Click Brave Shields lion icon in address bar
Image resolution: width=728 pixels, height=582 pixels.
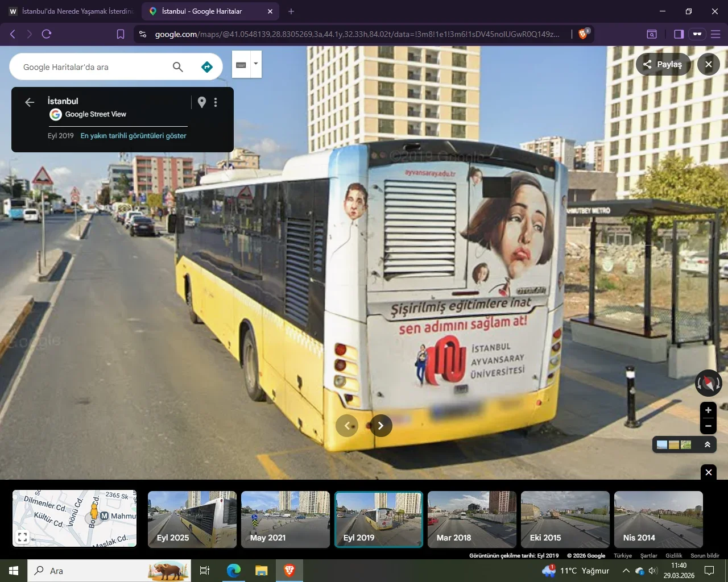[583, 34]
